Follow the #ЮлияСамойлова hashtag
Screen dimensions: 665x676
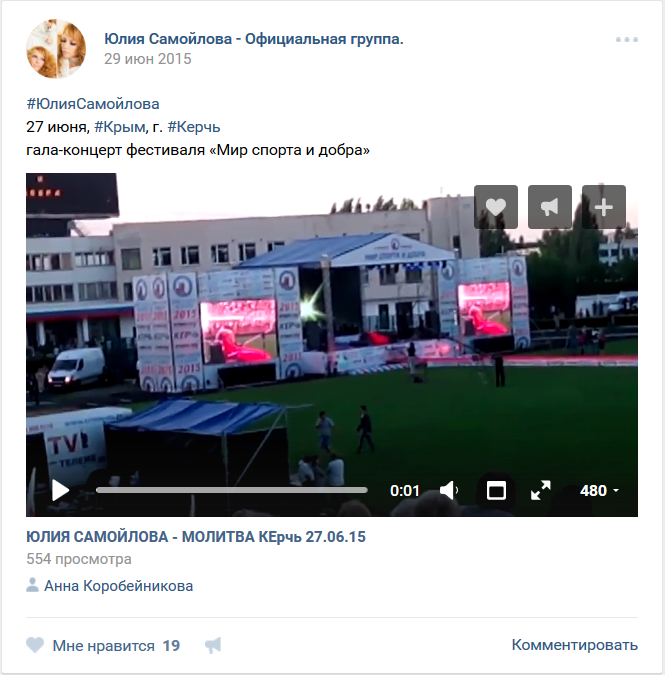point(93,104)
